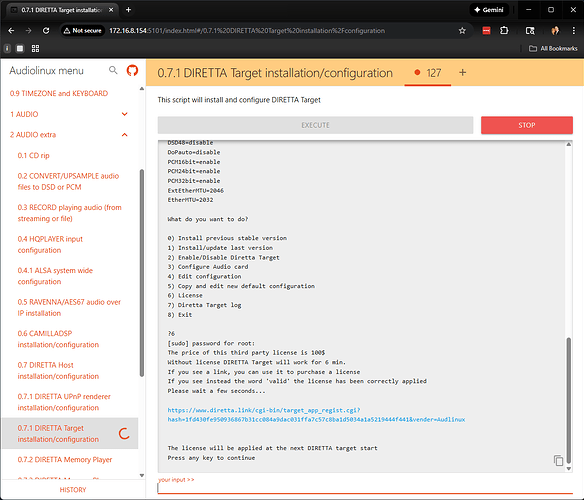The width and height of the screenshot is (584, 500).
Task: Open 0.1 CD rip script
Action: (x=34, y=155)
